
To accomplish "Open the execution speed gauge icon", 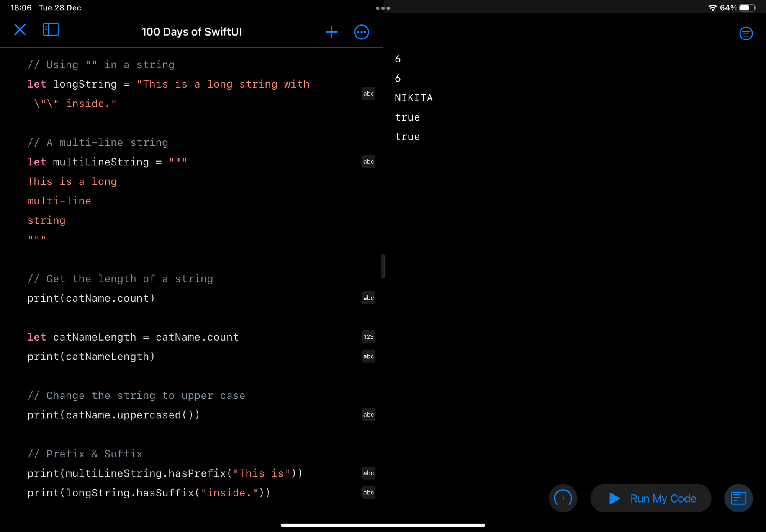I will (563, 498).
